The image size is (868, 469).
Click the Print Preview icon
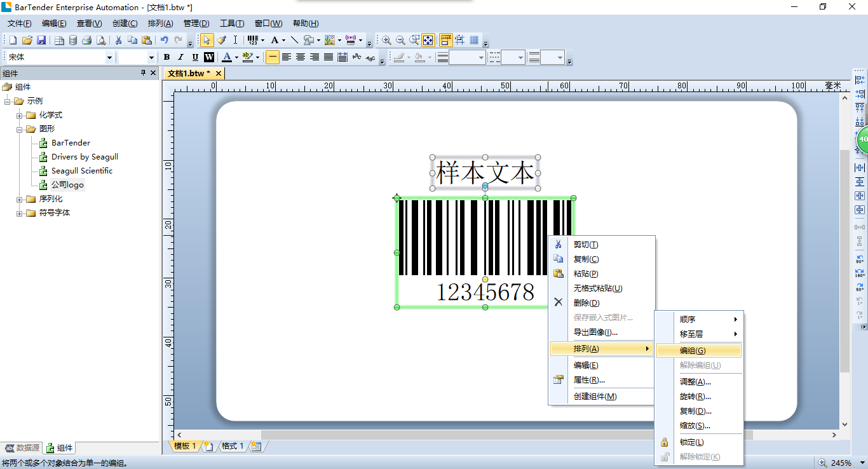pos(101,40)
